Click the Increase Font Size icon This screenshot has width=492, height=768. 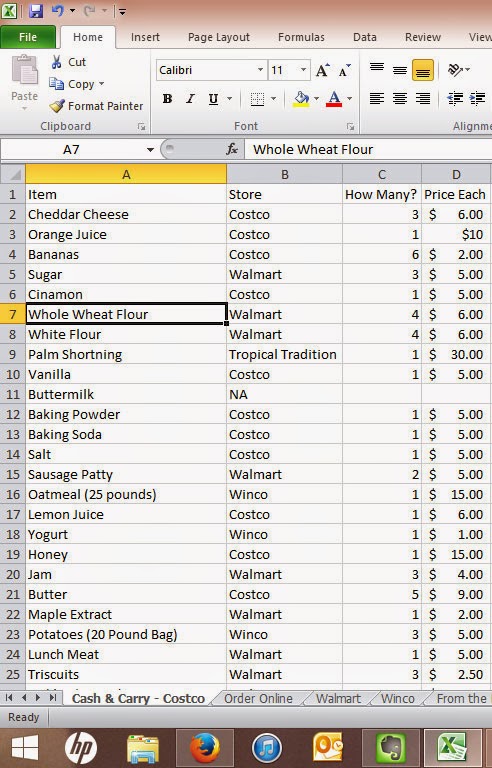pos(322,70)
